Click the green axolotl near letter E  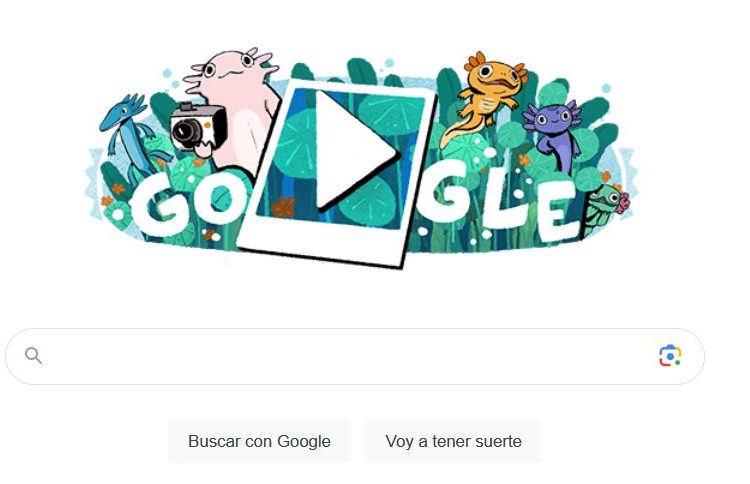pyautogui.click(x=605, y=208)
